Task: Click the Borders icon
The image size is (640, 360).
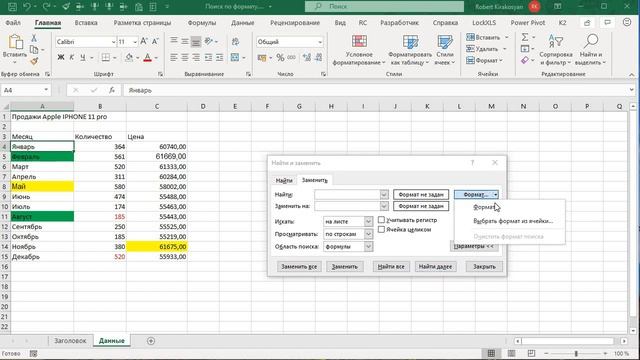Action: 106,58
